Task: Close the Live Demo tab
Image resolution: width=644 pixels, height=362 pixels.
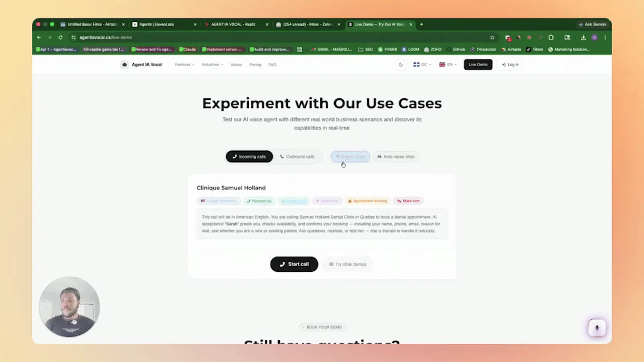Action: 411,24
